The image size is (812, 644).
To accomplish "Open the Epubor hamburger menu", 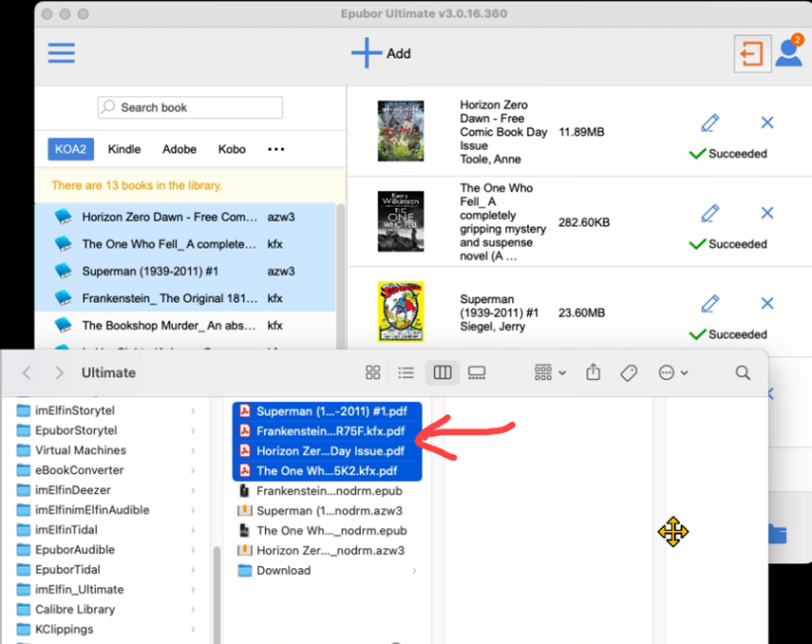I will click(x=61, y=53).
